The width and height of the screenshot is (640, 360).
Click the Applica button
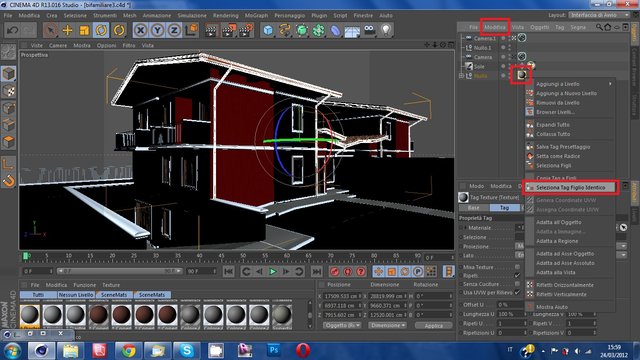tap(433, 326)
